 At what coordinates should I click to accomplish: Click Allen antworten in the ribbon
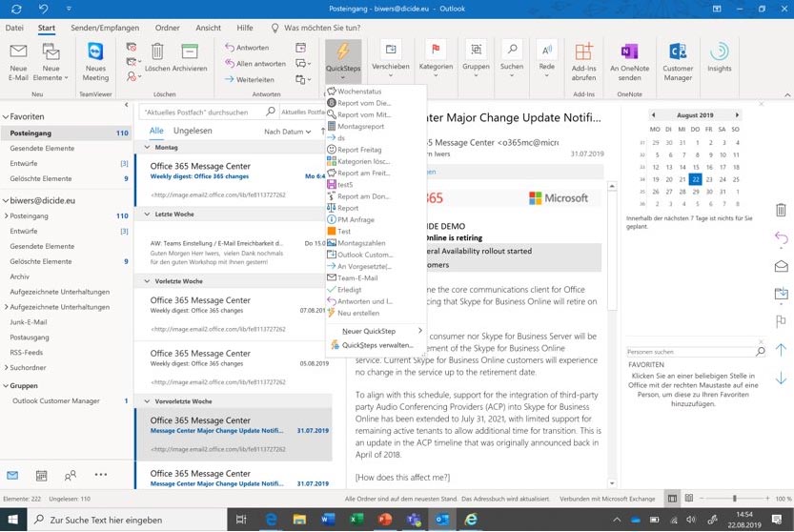tap(255, 63)
